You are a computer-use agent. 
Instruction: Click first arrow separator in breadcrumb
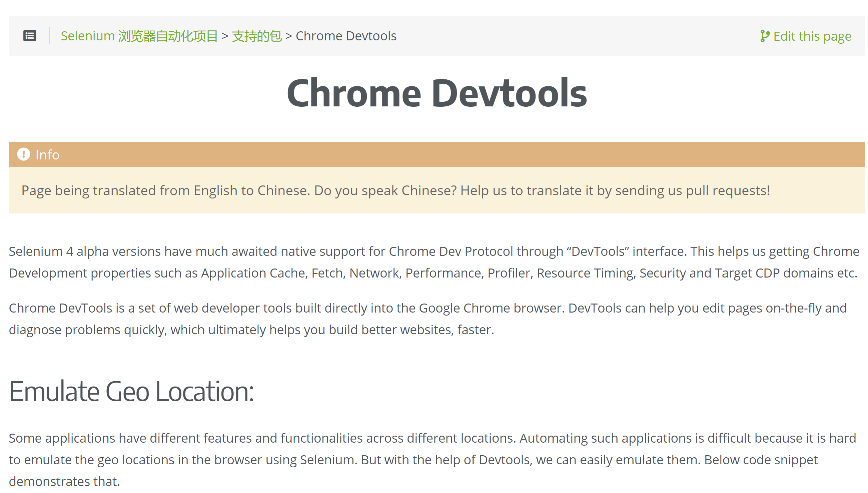click(x=225, y=36)
